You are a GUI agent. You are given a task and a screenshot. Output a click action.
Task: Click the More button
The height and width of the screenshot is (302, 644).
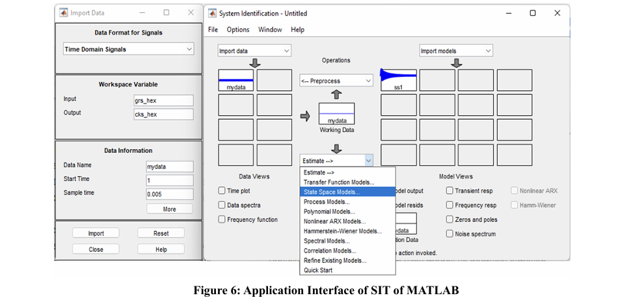click(170, 209)
